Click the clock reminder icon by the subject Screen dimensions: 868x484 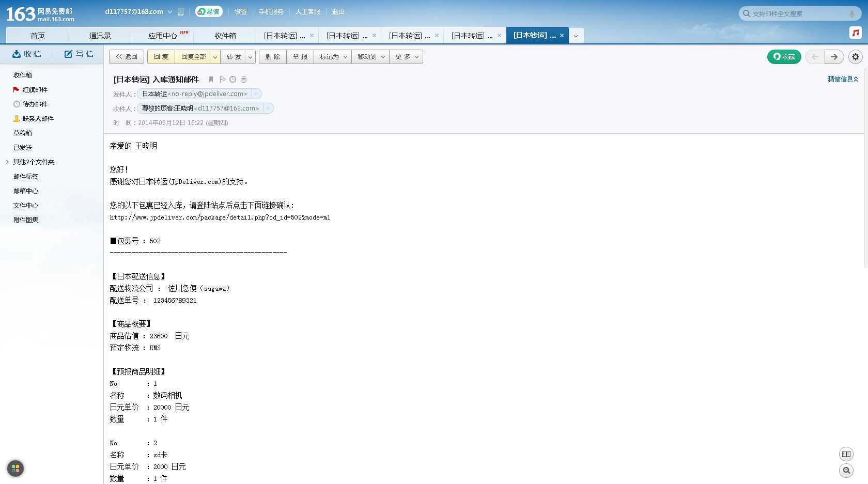[233, 80]
